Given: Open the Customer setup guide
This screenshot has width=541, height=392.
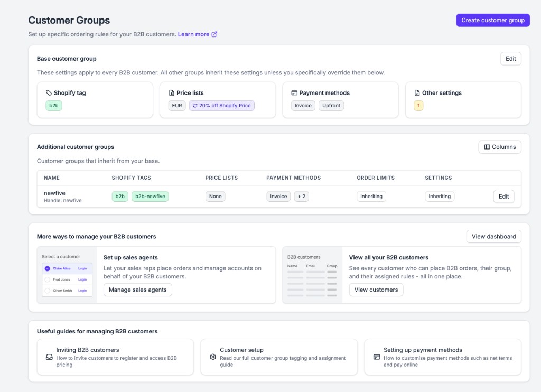Looking at the screenshot, I should click(279, 357).
